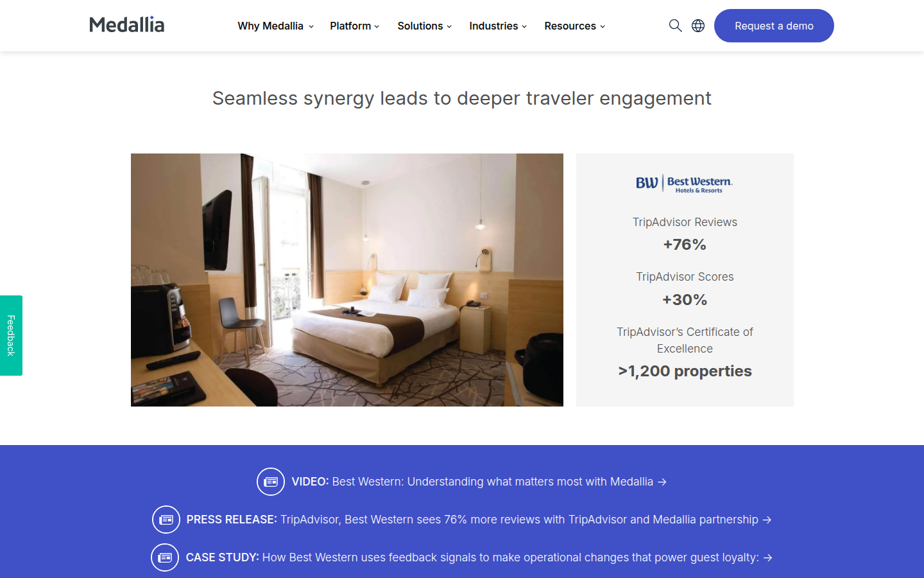Image resolution: width=924 pixels, height=578 pixels.
Task: Click the arrow after the VIDEO link text
Action: click(662, 482)
